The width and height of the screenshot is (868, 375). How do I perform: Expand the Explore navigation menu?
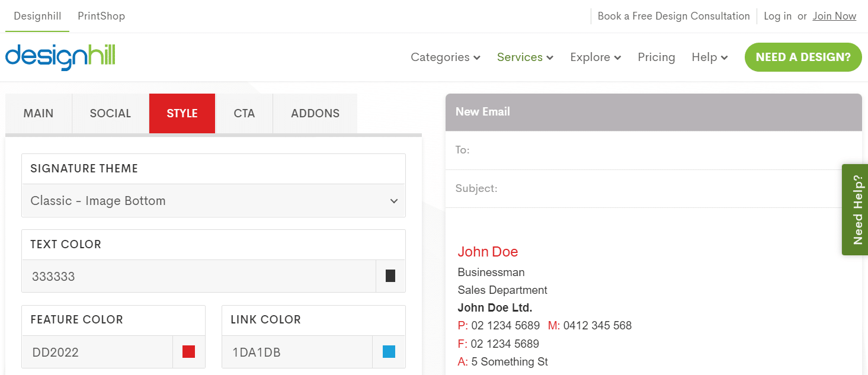click(x=595, y=57)
